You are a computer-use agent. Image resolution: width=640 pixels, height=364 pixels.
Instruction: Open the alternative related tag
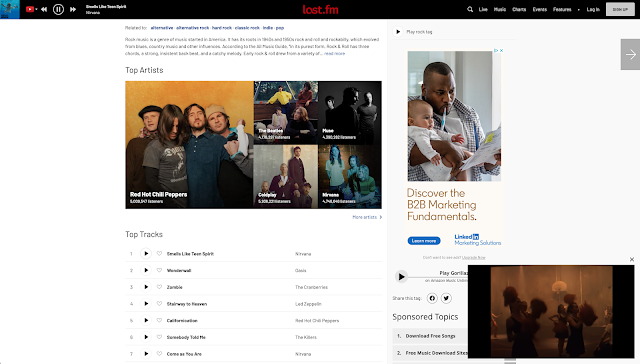click(x=162, y=28)
